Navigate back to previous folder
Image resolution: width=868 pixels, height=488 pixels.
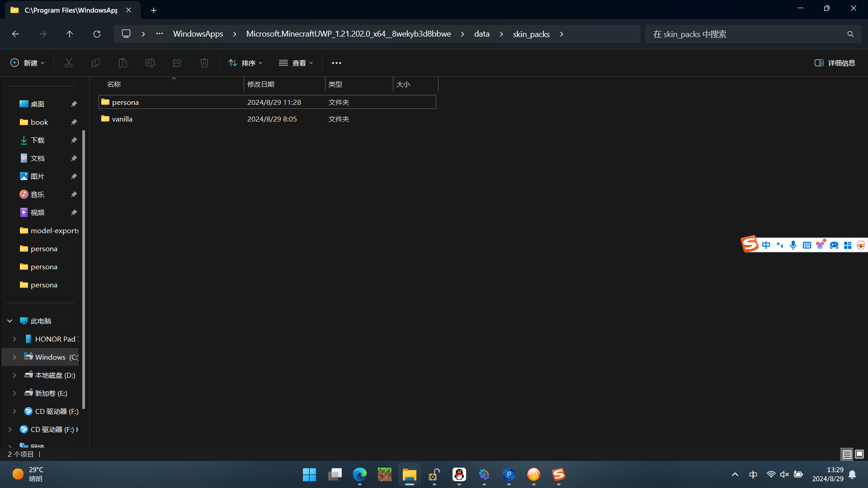coord(15,34)
